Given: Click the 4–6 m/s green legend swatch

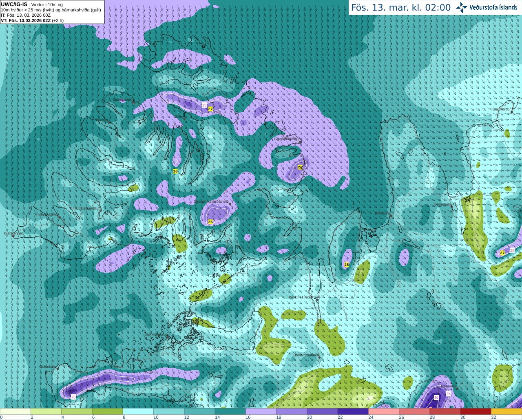Looking at the screenshot, I should tap(77, 411).
